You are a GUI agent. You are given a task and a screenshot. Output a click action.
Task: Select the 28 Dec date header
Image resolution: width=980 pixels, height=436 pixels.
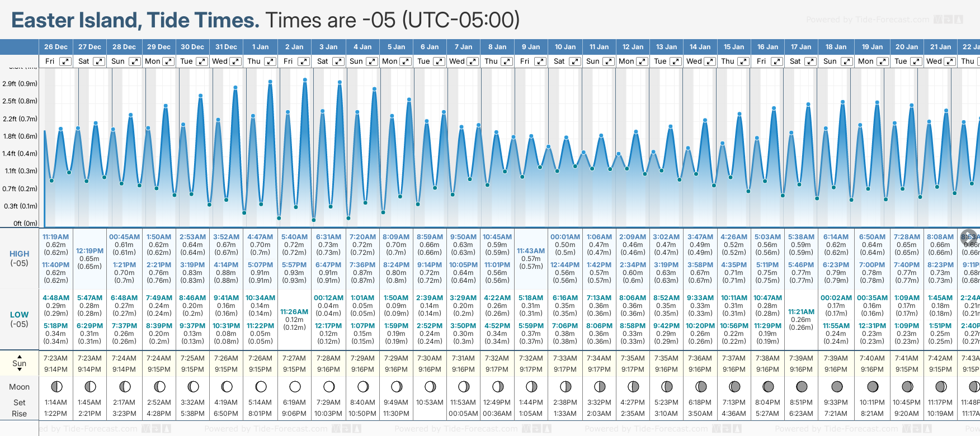click(124, 47)
